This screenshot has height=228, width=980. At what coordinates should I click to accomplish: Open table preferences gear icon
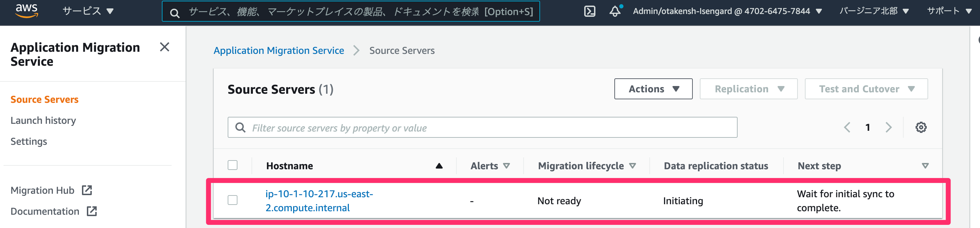click(x=921, y=127)
